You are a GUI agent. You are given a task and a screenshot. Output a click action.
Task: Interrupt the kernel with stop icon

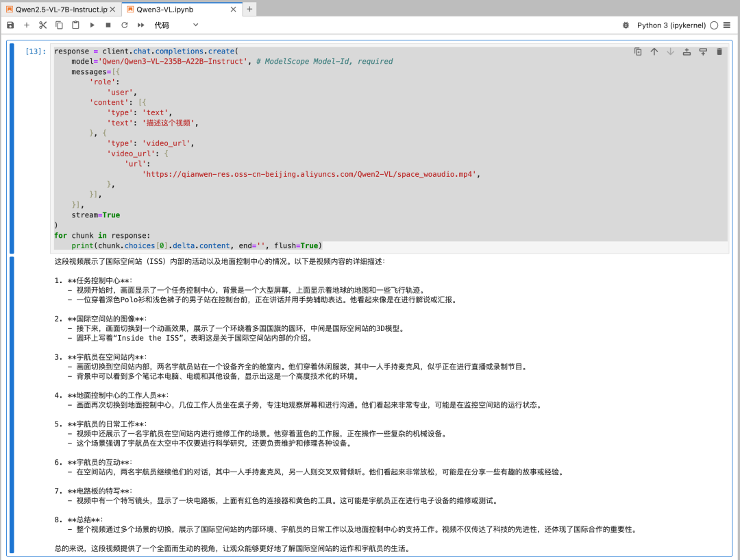(x=108, y=25)
